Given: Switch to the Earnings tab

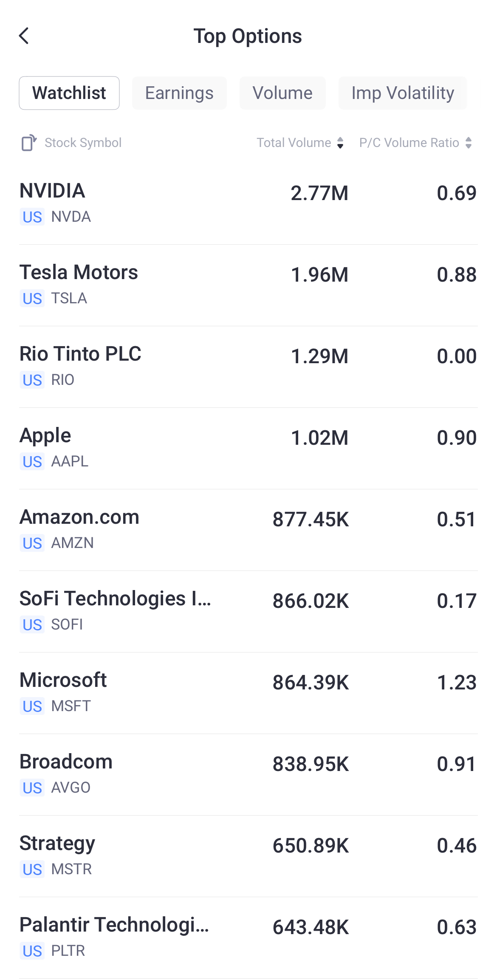Looking at the screenshot, I should point(179,93).
